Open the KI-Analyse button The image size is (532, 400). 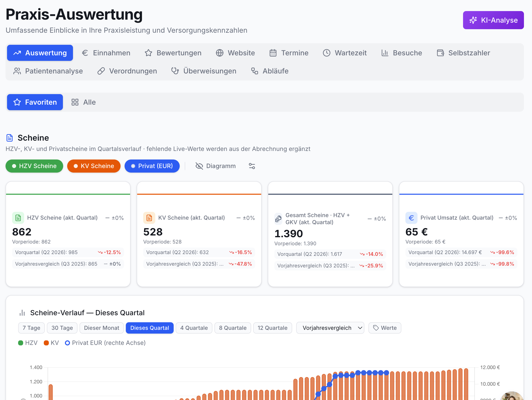click(493, 20)
